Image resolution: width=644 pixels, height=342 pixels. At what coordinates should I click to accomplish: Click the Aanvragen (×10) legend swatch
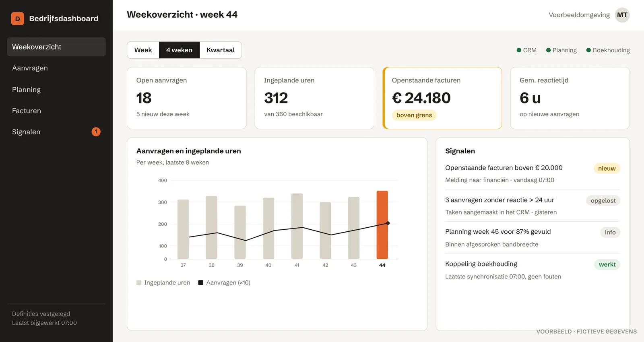(x=201, y=283)
